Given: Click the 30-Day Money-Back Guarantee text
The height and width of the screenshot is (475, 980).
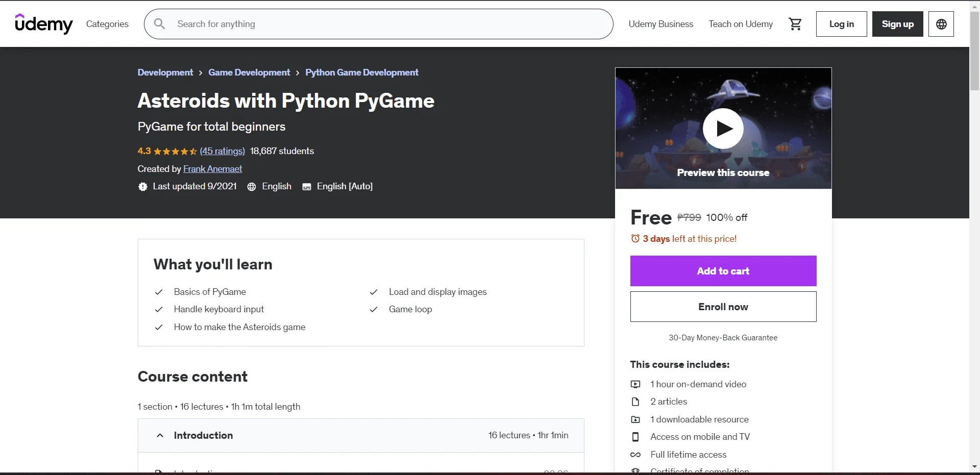Looking at the screenshot, I should point(723,338).
